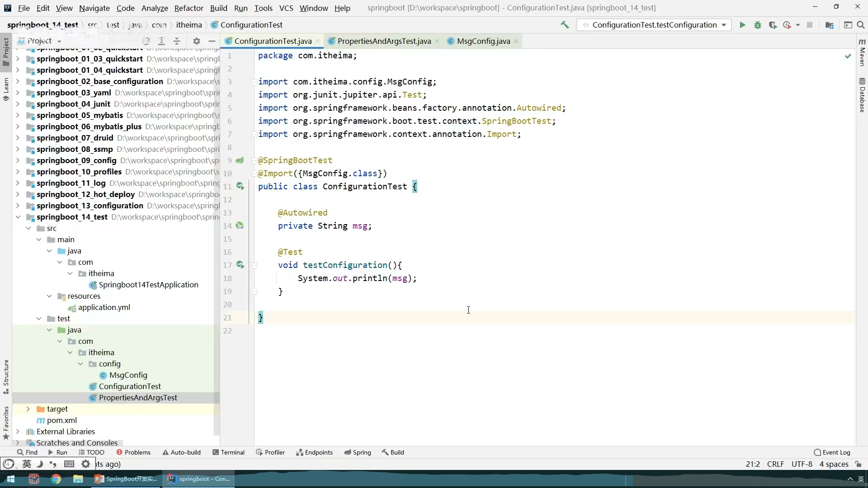
Task: Click run gutter icon beside testConfiguration method
Action: pos(240,265)
